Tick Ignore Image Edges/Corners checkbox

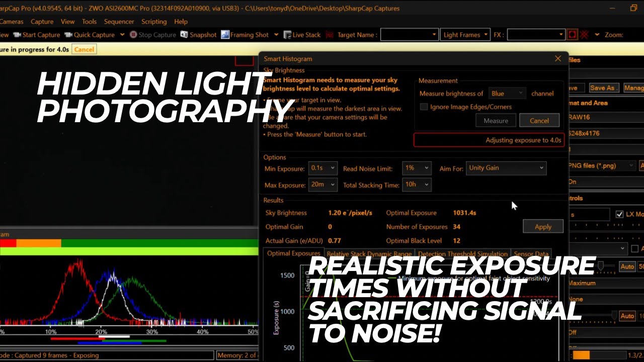424,107
